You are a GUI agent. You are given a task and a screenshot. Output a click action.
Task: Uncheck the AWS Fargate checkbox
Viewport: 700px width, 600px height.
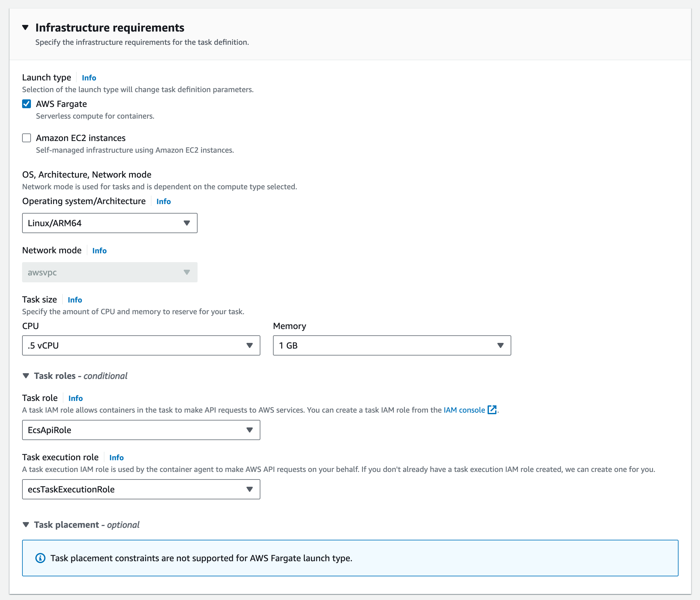(x=27, y=104)
